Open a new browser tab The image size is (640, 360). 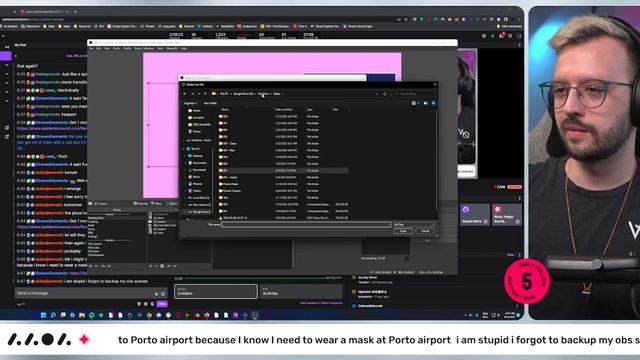(75, 12)
